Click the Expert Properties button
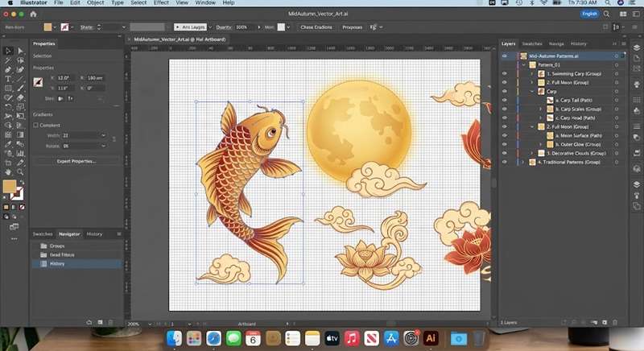Viewport: 644px width, 351px height. 76,161
